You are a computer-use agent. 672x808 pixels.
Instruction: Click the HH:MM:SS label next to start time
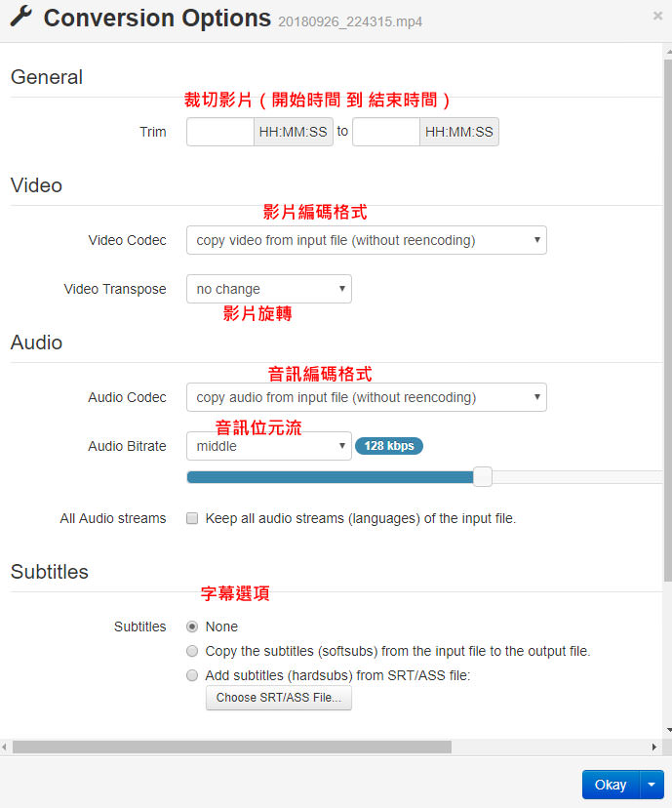[294, 132]
